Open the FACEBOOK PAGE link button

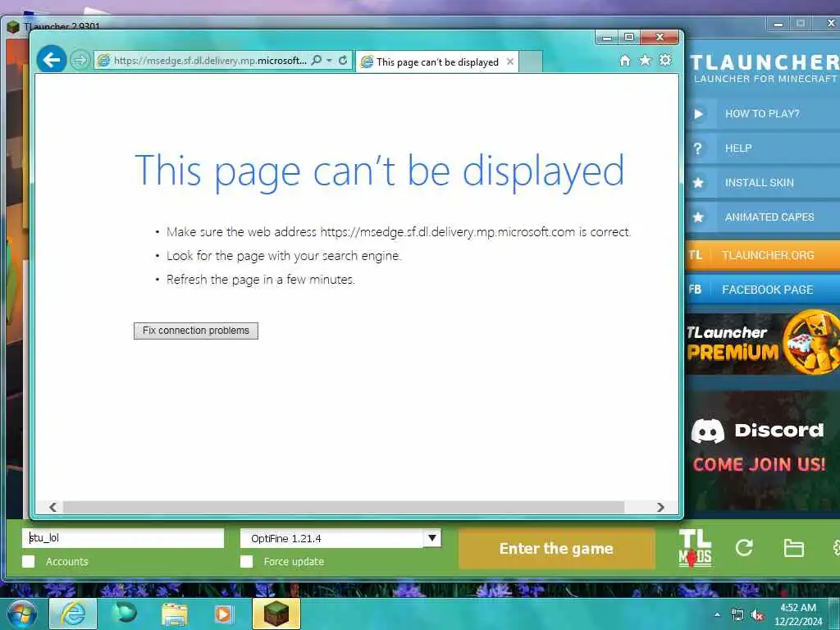[763, 290]
